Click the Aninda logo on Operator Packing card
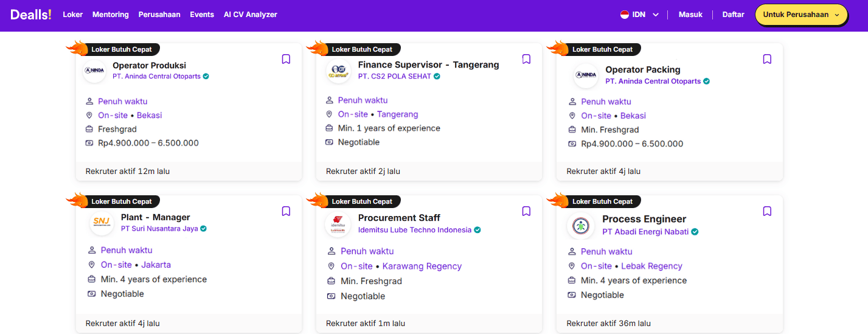Image resolution: width=868 pixels, height=334 pixels. tap(586, 75)
